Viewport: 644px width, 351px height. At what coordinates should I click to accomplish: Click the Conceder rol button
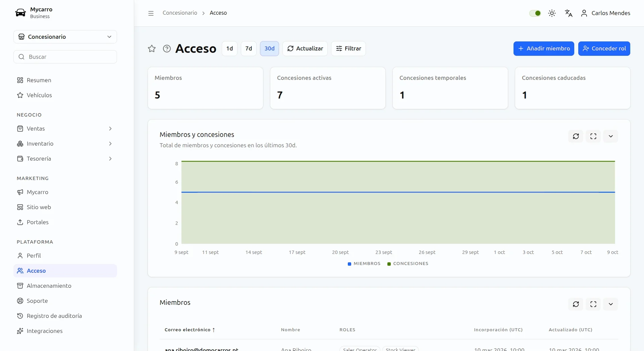point(604,49)
